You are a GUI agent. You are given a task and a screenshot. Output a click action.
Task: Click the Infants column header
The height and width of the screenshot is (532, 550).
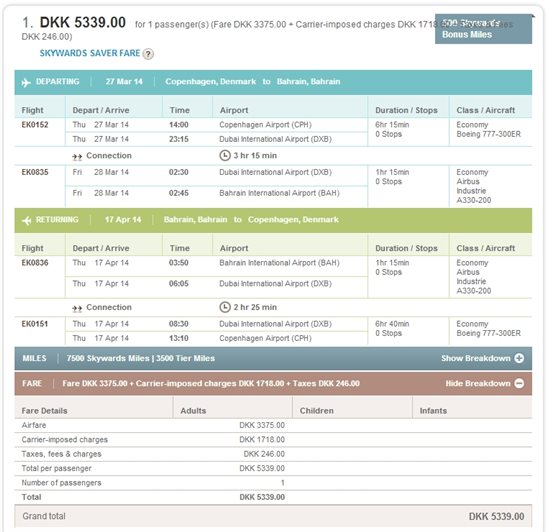coord(433,411)
